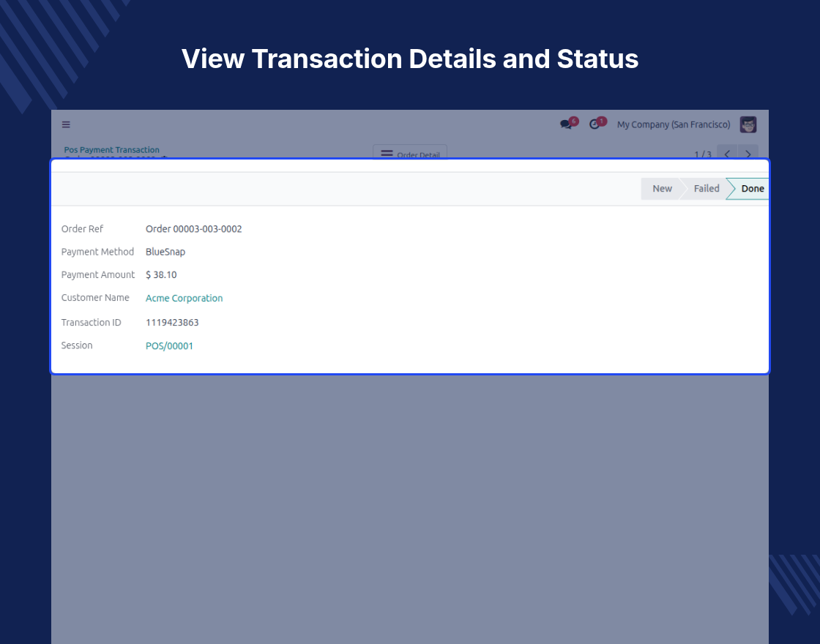Select the Failed status stage
The width and height of the screenshot is (820, 644).
tap(706, 189)
